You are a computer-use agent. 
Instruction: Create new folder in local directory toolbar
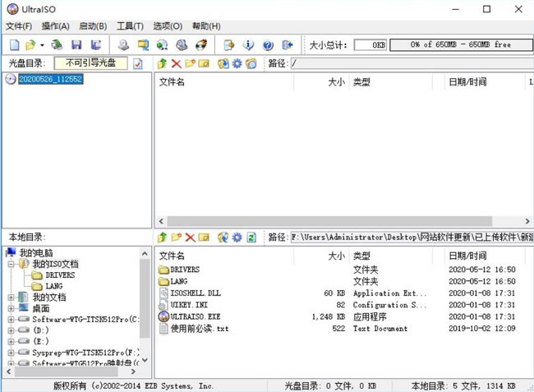(176, 238)
